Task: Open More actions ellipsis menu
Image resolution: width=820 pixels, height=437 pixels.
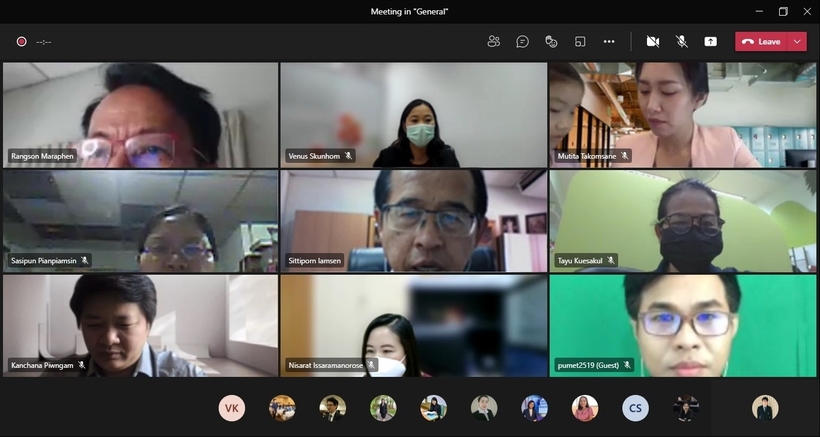Action: [609, 42]
